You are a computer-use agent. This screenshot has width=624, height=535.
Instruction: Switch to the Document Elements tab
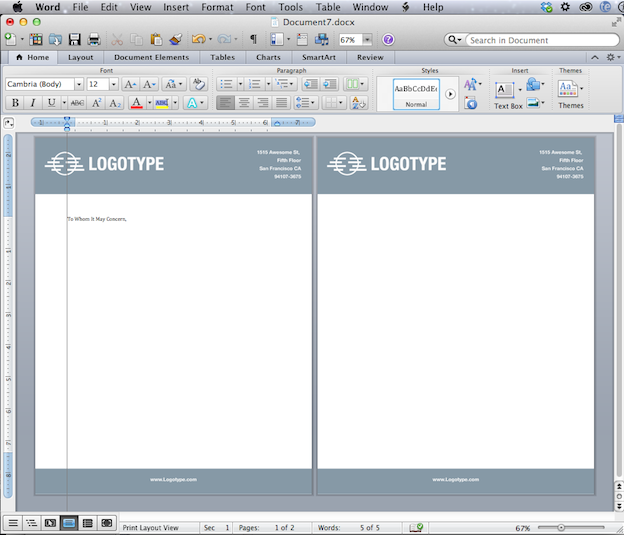(x=151, y=57)
